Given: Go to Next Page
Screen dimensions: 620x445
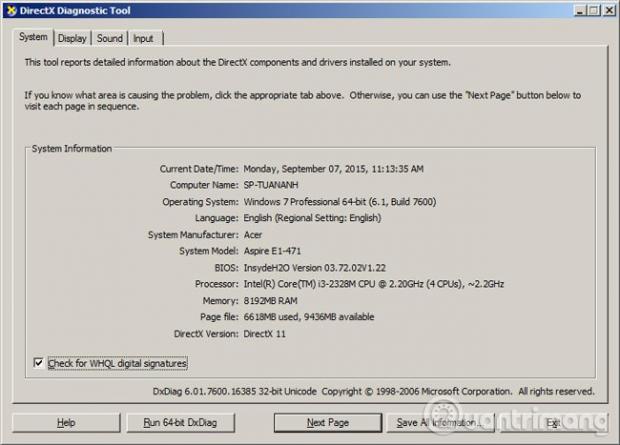Looking at the screenshot, I should coord(327,423).
